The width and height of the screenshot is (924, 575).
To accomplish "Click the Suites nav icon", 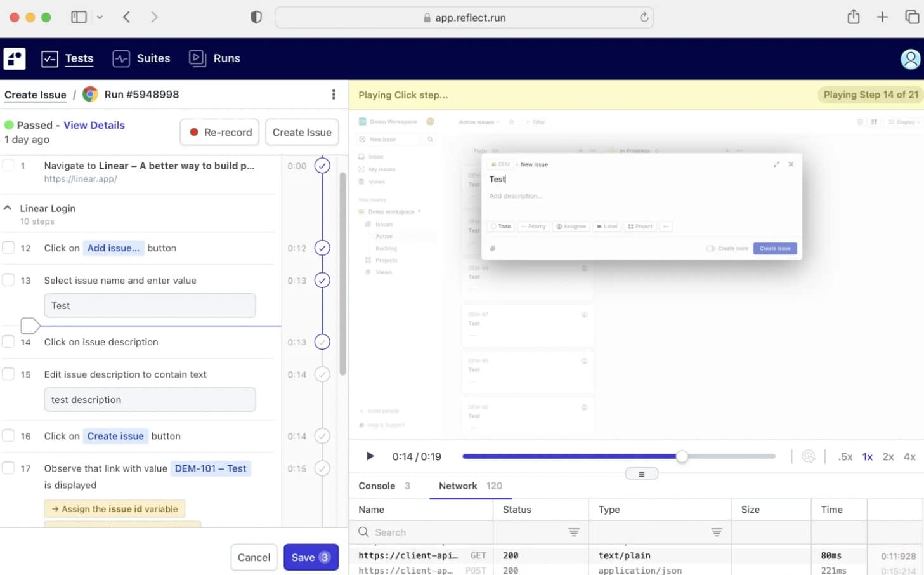I will tap(121, 59).
